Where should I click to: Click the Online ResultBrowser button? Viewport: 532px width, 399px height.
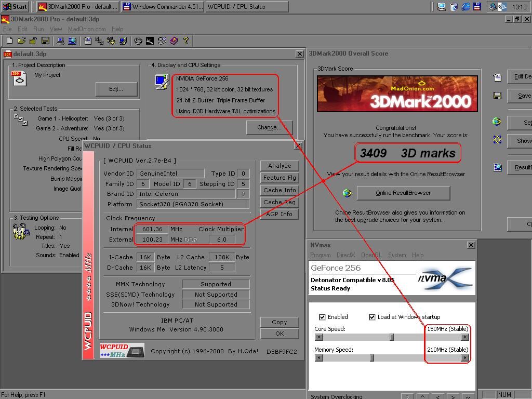(403, 193)
